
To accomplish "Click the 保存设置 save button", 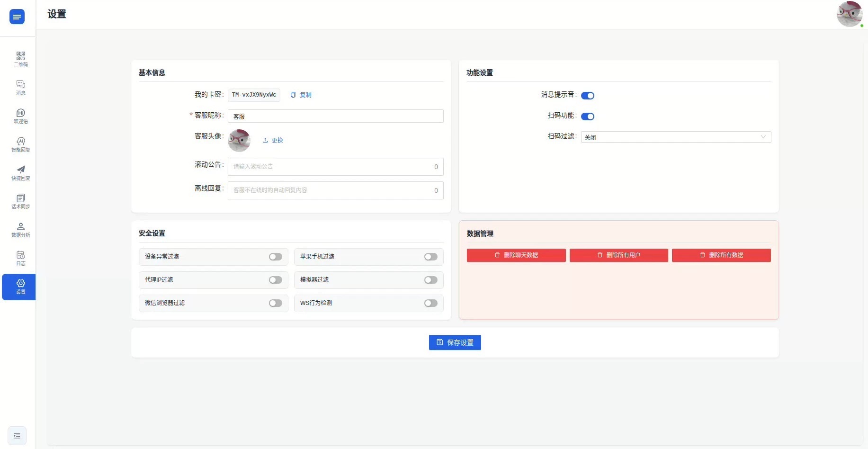I will click(455, 342).
